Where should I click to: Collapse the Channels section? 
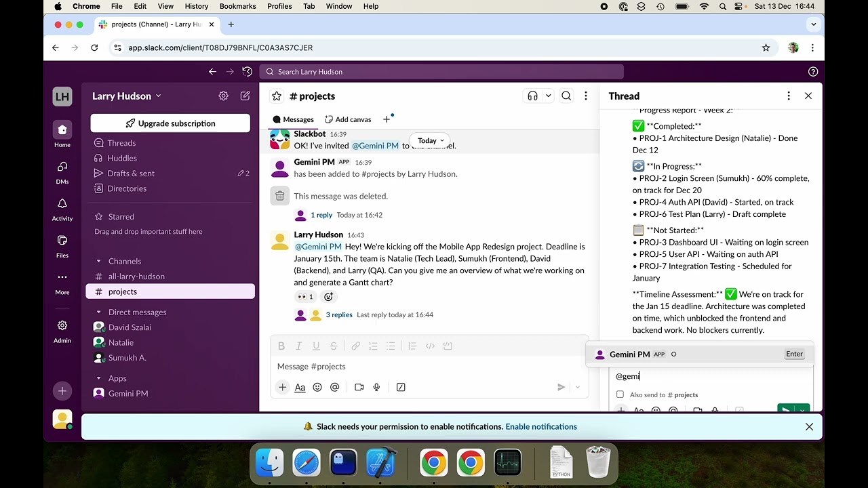(x=98, y=261)
